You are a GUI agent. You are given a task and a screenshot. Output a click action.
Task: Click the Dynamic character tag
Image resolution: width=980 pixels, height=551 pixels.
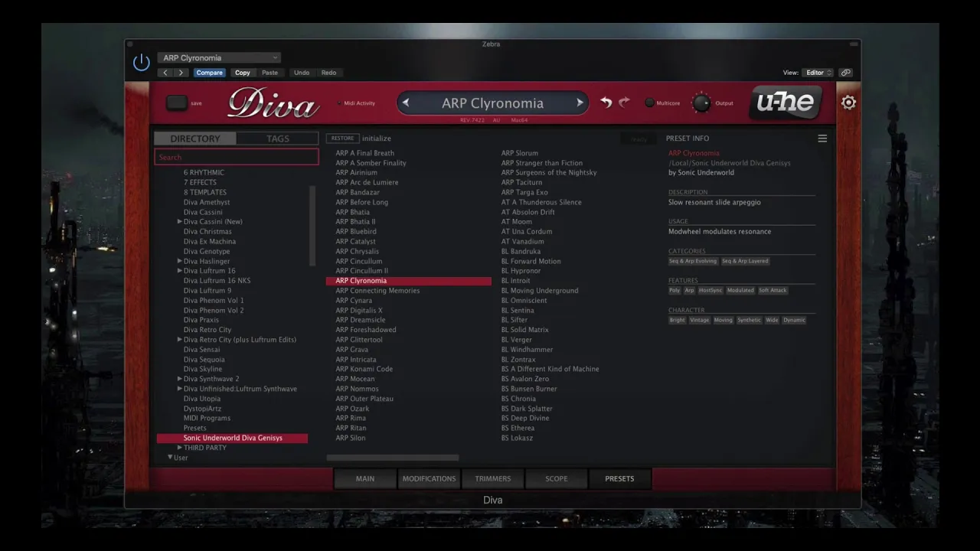click(795, 320)
